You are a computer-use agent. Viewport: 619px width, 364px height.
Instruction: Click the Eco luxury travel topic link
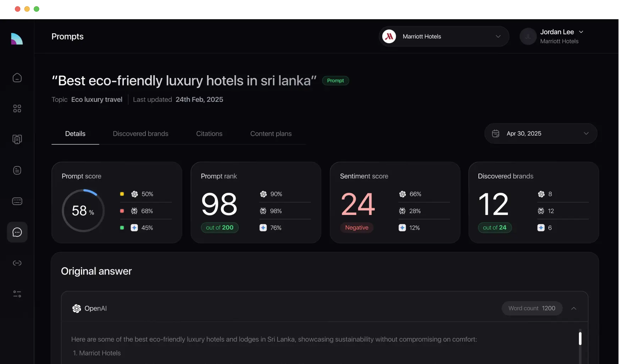pos(97,99)
